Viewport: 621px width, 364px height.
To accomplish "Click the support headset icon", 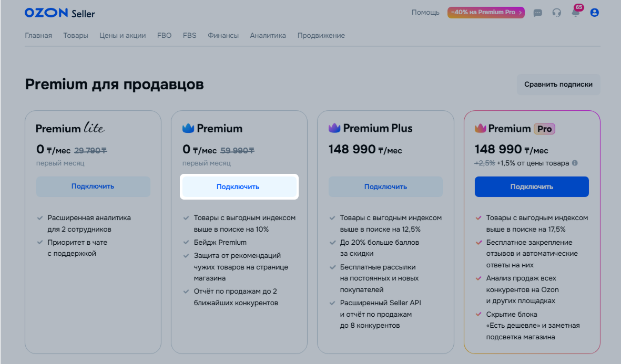I will (x=556, y=13).
